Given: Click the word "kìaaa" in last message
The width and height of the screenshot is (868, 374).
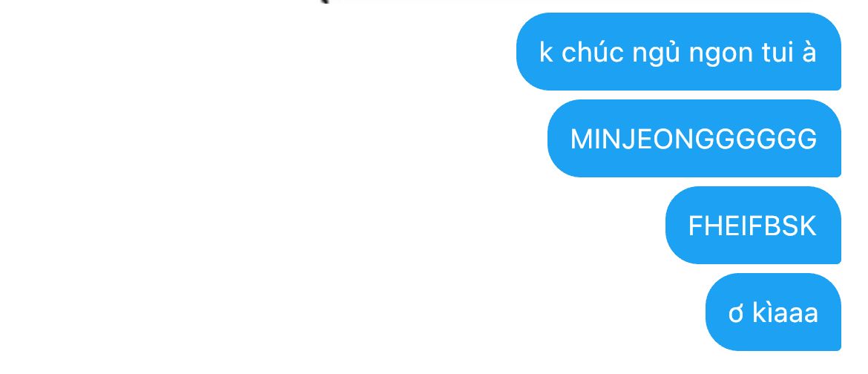Looking at the screenshot, I should pyautogui.click(x=785, y=312).
